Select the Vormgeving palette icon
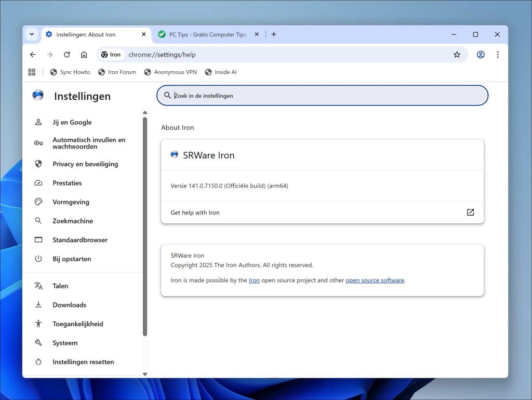Viewport: 532px width, 400px height. [x=38, y=202]
